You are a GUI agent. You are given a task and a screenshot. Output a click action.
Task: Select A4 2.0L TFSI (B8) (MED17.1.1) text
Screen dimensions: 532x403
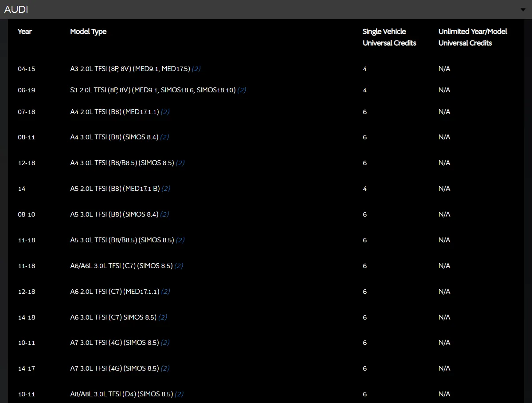pos(114,112)
